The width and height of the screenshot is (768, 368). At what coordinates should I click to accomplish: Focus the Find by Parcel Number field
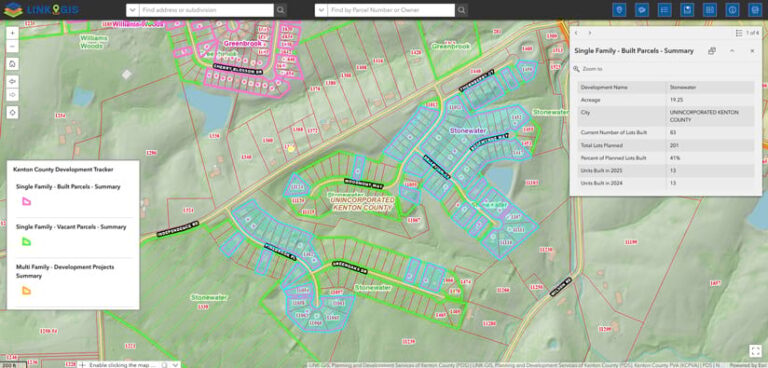coord(391,10)
